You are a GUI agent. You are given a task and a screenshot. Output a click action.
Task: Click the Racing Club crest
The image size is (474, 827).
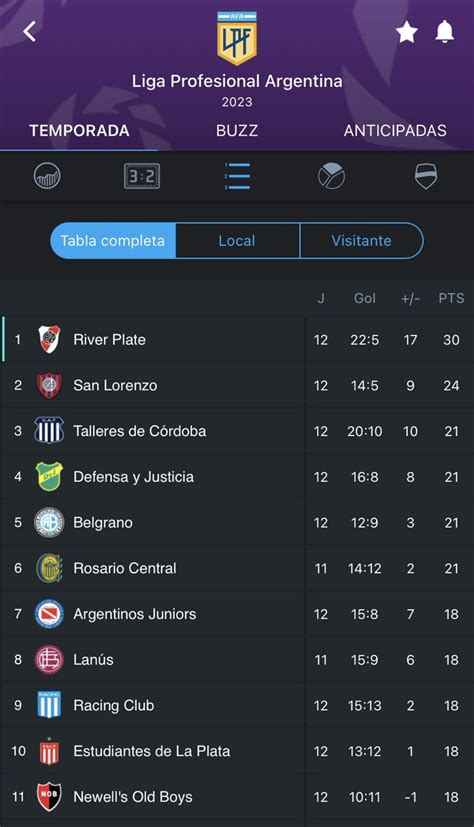(x=49, y=705)
